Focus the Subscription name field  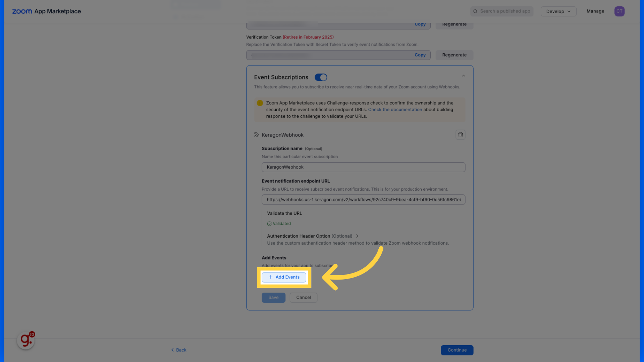363,167
